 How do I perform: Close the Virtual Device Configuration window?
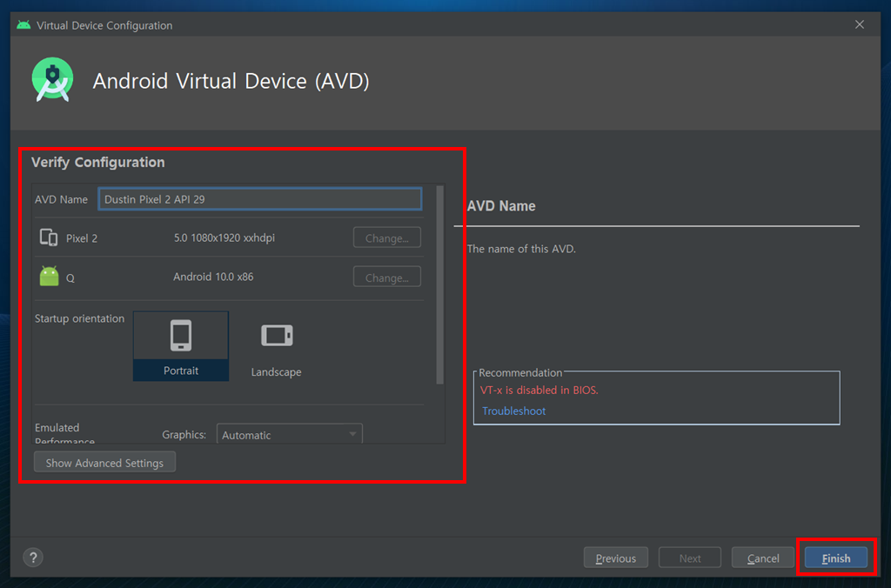pyautogui.click(x=859, y=24)
